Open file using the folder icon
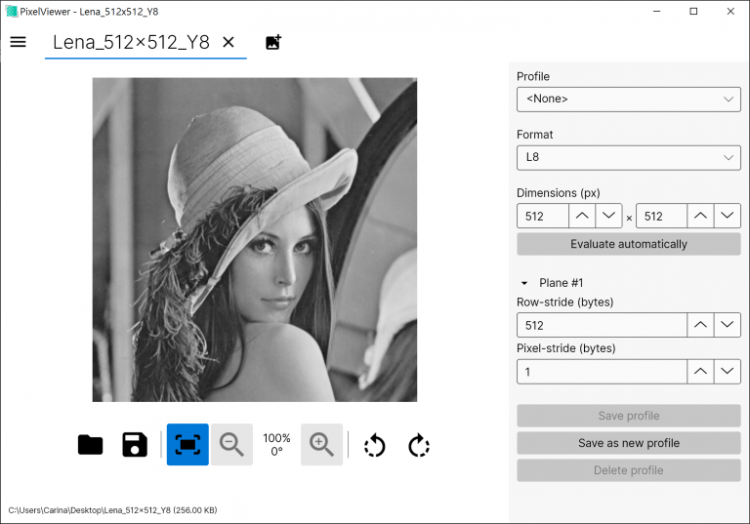 tap(90, 445)
